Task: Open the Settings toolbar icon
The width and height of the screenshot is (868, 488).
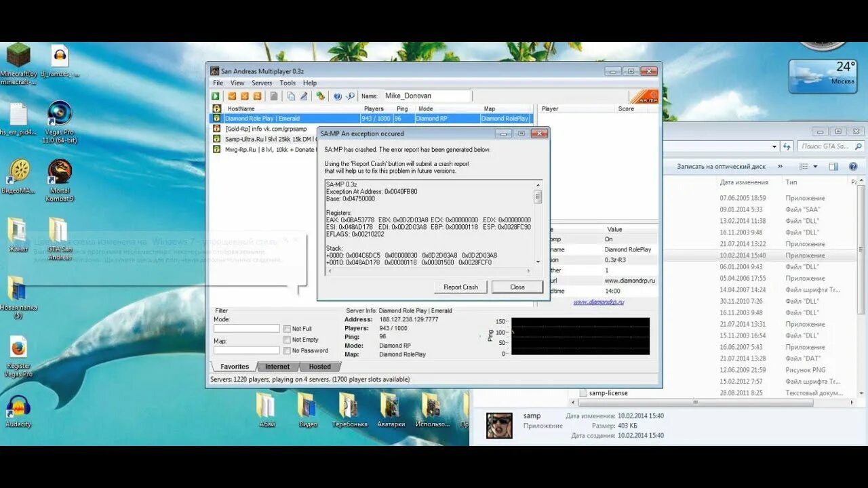Action: (321, 96)
